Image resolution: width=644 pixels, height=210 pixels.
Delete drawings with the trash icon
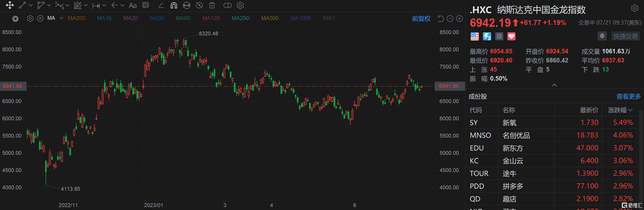click(x=212, y=5)
